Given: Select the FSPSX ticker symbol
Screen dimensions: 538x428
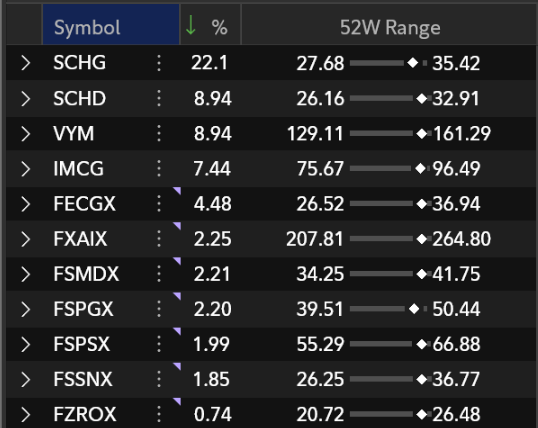Looking at the screenshot, I should coord(82,344).
